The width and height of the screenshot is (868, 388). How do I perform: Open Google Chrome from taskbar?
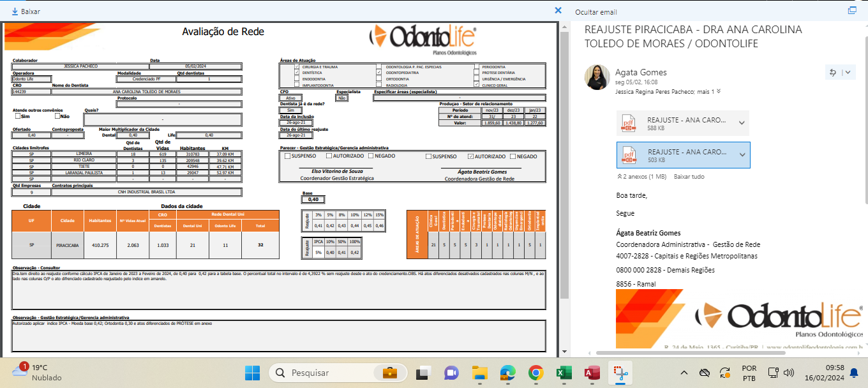pos(535,373)
